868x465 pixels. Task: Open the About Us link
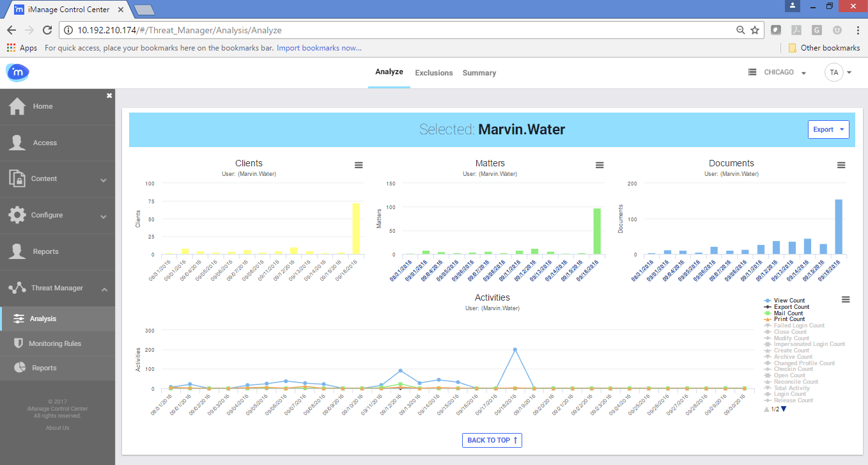(57, 427)
